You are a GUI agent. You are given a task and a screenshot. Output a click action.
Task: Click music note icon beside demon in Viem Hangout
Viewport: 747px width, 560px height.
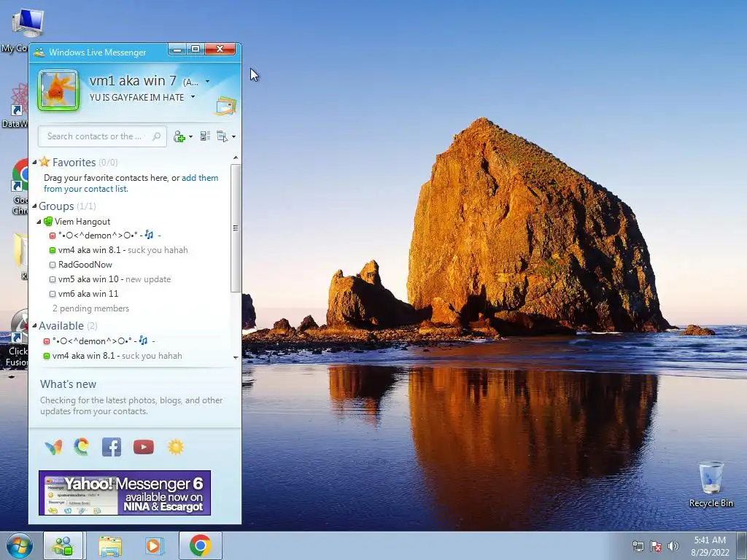click(x=149, y=235)
